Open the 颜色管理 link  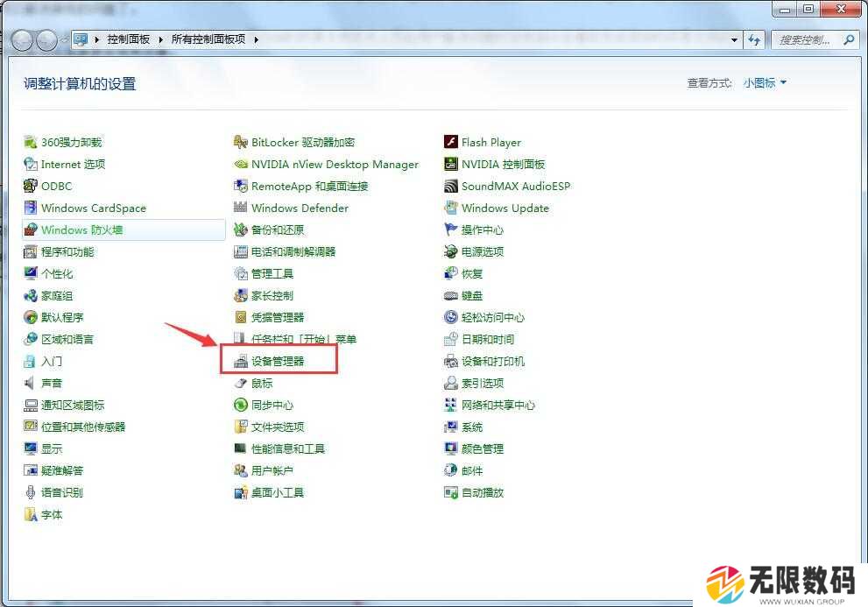point(482,448)
